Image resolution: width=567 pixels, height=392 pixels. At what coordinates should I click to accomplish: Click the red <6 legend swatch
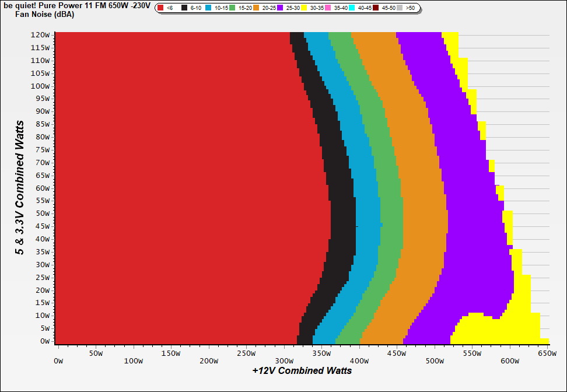tap(160, 8)
